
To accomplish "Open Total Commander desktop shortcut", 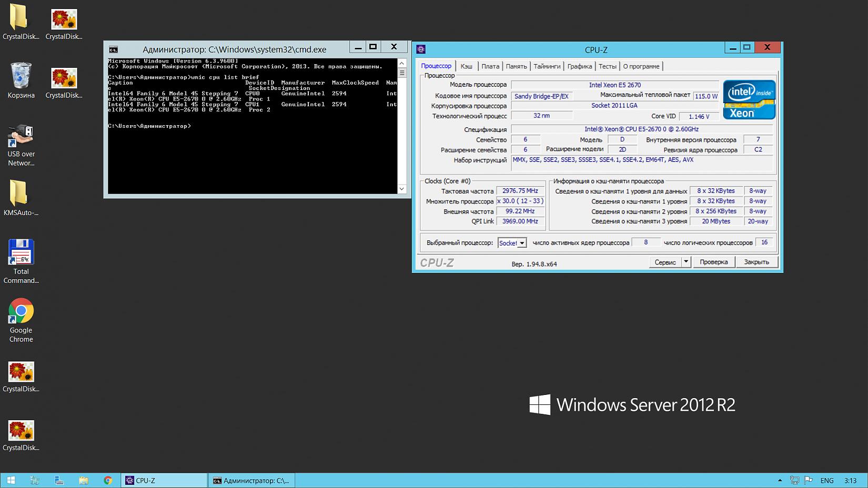I will coord(21,253).
